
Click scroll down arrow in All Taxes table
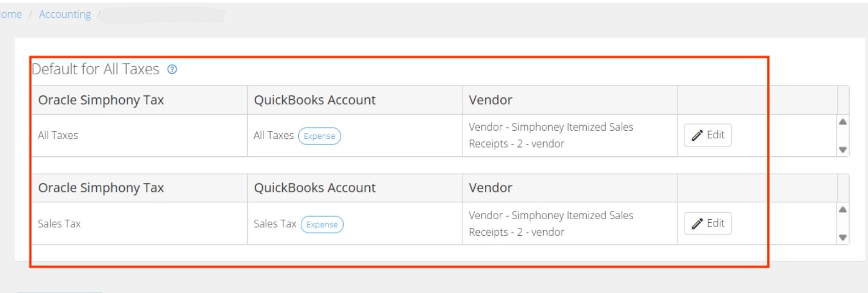[x=843, y=150]
